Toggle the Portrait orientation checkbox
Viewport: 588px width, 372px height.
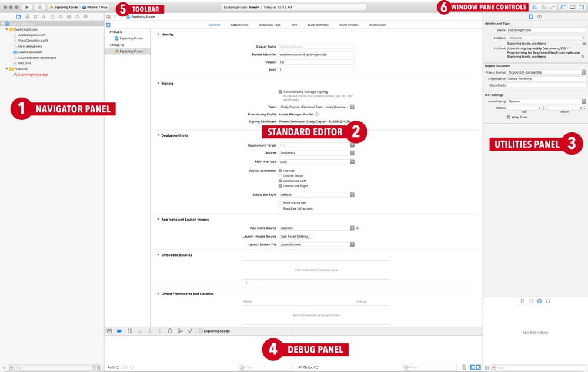point(280,171)
